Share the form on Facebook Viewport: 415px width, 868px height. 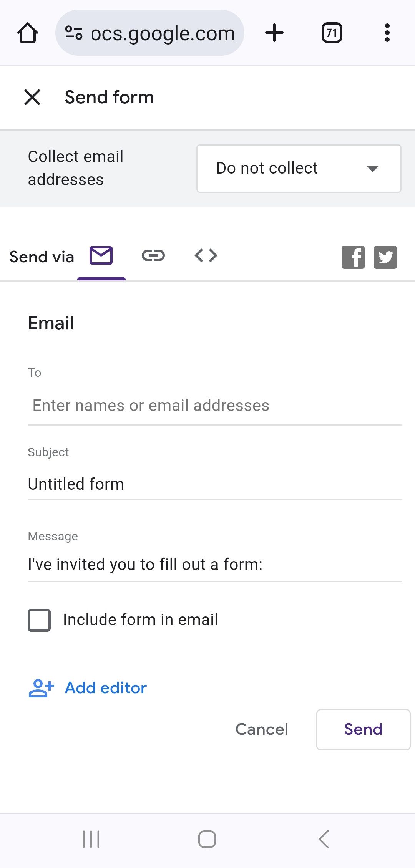353,257
